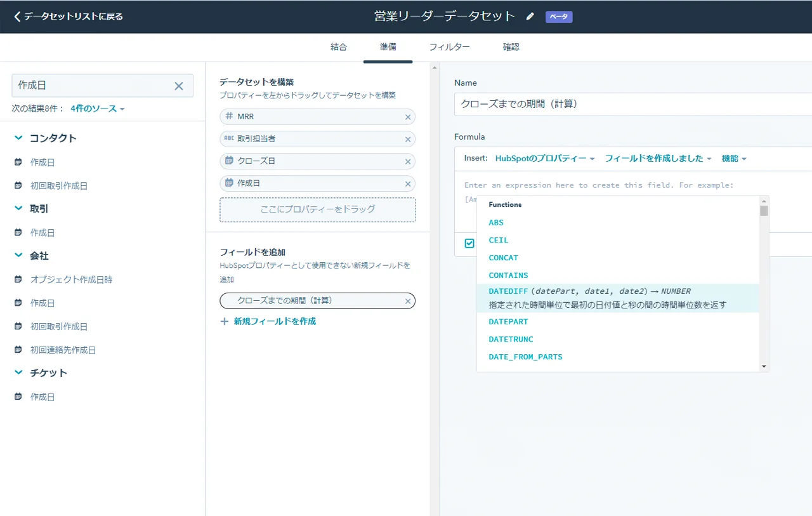Image resolution: width=812 pixels, height=516 pixels.
Task: Go back to the dataset list
Action: pyautogui.click(x=69, y=17)
